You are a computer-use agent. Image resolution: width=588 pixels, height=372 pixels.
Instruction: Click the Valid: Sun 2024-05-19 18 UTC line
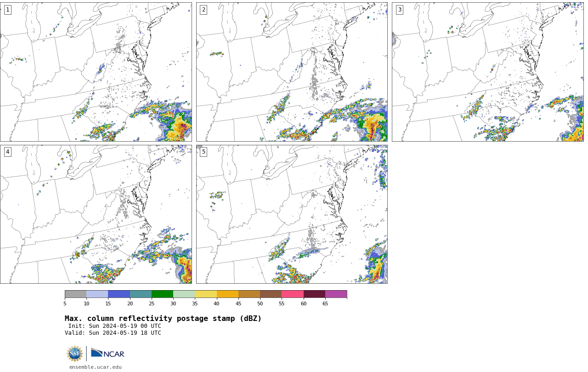pos(113,333)
